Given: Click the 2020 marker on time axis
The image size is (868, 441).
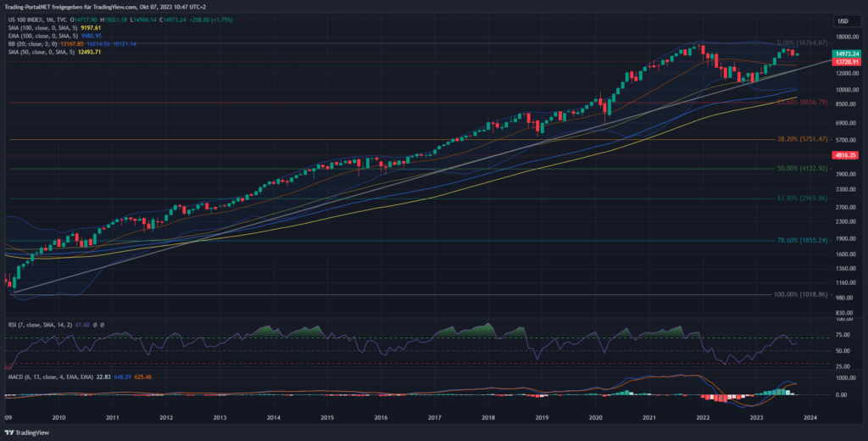Looking at the screenshot, I should tap(595, 417).
